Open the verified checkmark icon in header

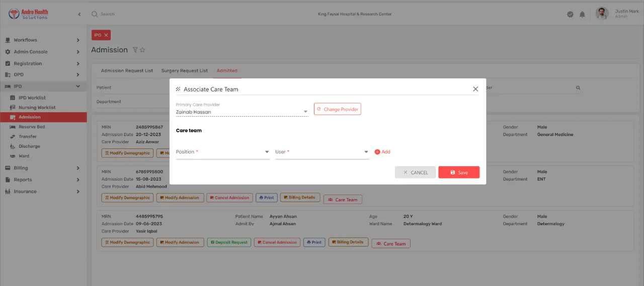coord(570,14)
